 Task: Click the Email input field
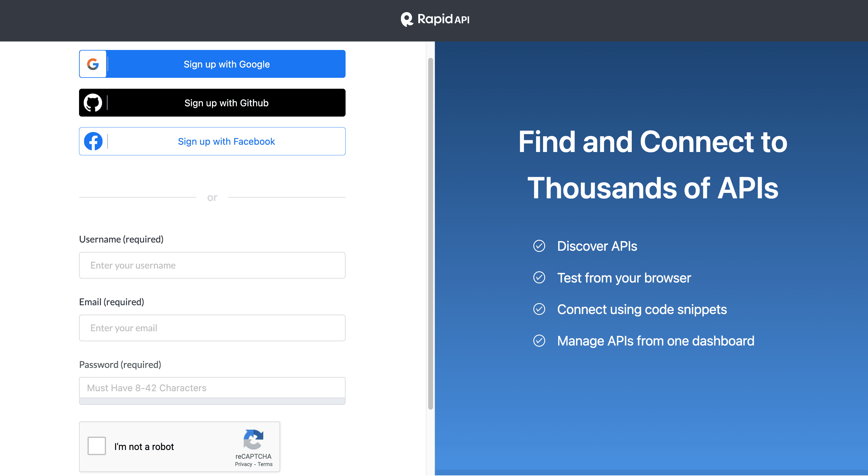click(212, 328)
